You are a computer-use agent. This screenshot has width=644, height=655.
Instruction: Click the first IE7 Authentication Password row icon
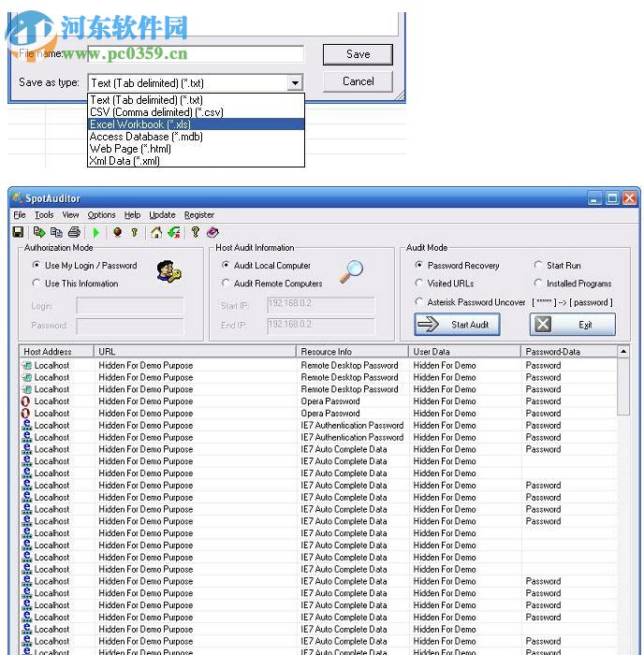26,425
